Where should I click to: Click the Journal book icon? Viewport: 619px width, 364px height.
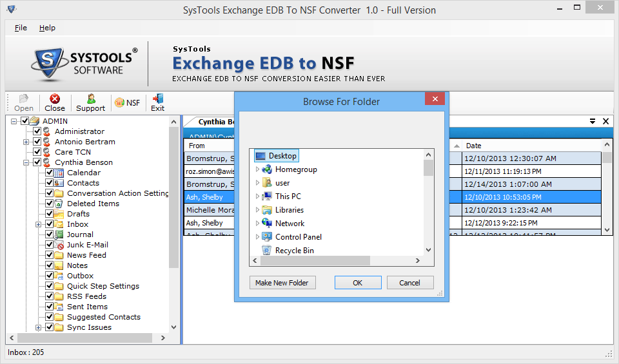(x=59, y=235)
